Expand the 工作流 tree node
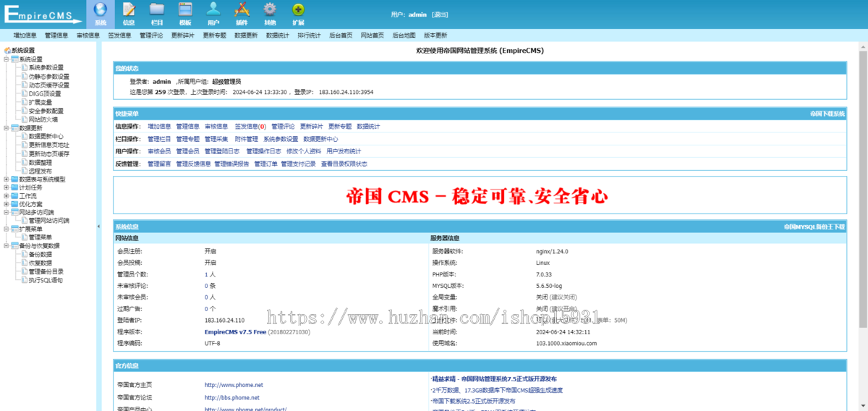868x411 pixels. click(7, 196)
